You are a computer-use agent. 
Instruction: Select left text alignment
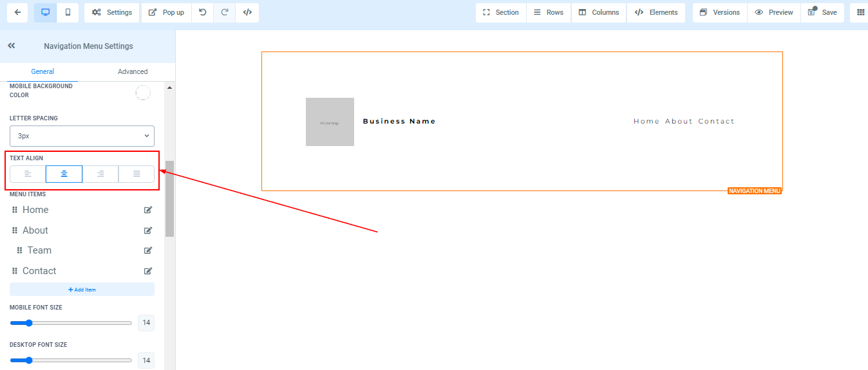click(x=28, y=174)
